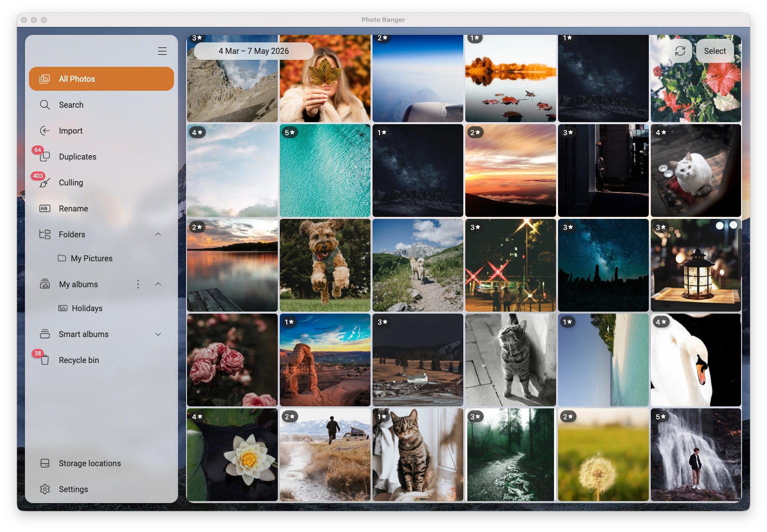This screenshot has height=532, width=767.
Task: Open the white water lily photo
Action: 232,455
